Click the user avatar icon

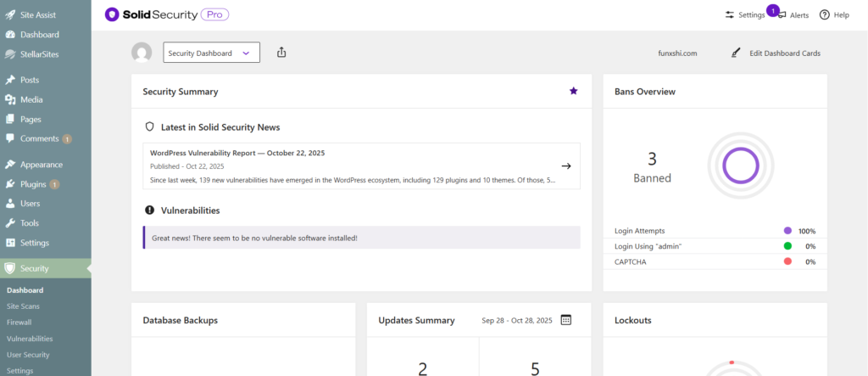point(142,53)
